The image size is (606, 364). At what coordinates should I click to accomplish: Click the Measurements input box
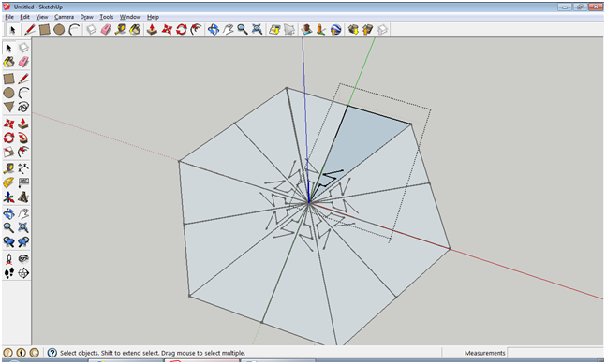click(555, 353)
